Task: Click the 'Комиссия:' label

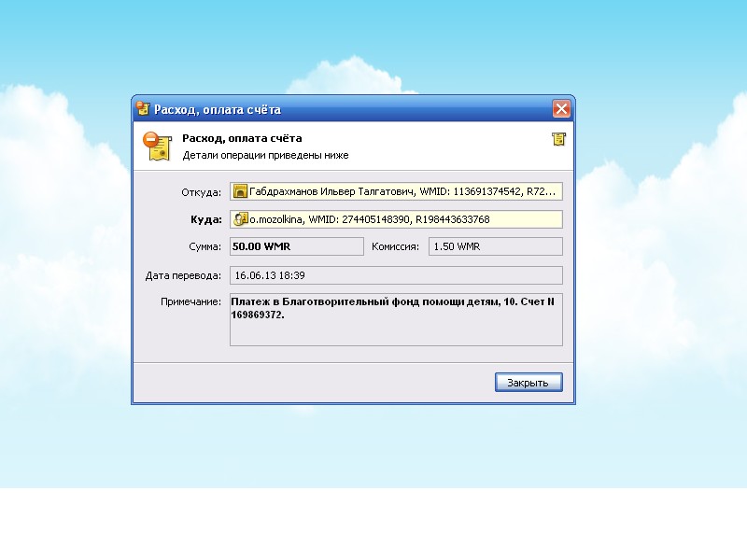Action: 395,246
